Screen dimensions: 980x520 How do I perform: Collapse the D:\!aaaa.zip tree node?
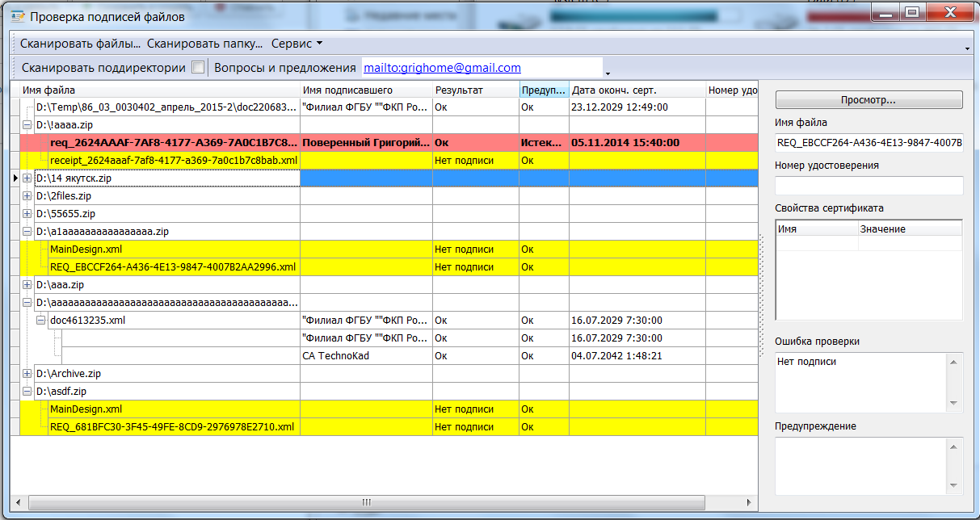click(x=27, y=125)
